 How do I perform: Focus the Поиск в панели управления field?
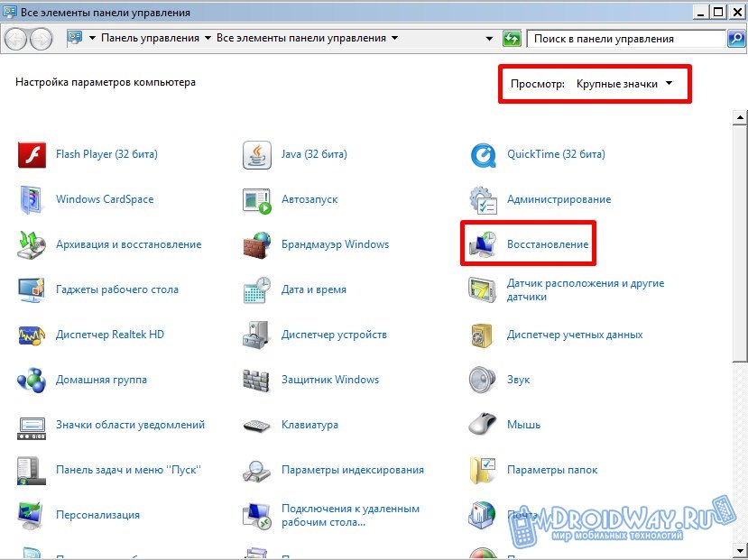(626, 39)
